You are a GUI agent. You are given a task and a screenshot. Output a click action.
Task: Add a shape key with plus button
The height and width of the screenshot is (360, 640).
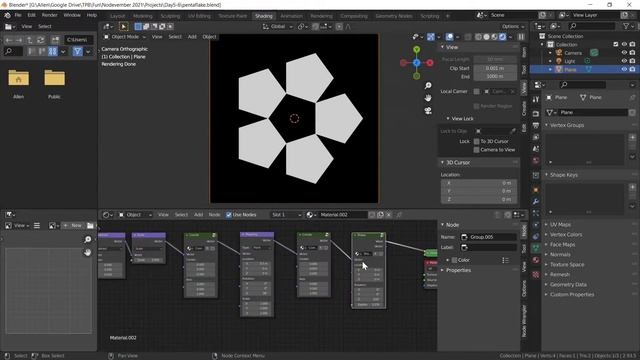pyautogui.click(x=632, y=187)
